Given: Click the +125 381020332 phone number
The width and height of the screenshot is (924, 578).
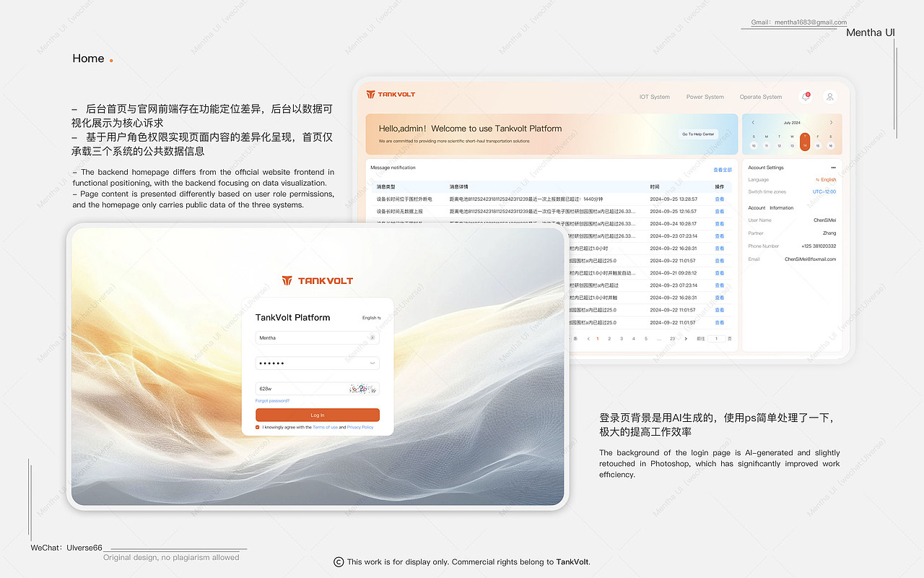Looking at the screenshot, I should [819, 246].
